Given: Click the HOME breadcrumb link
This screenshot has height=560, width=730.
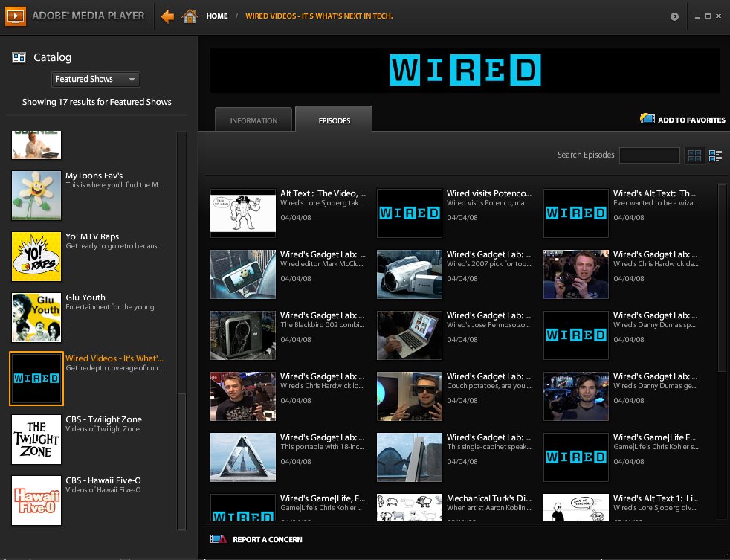Looking at the screenshot, I should pyautogui.click(x=216, y=15).
